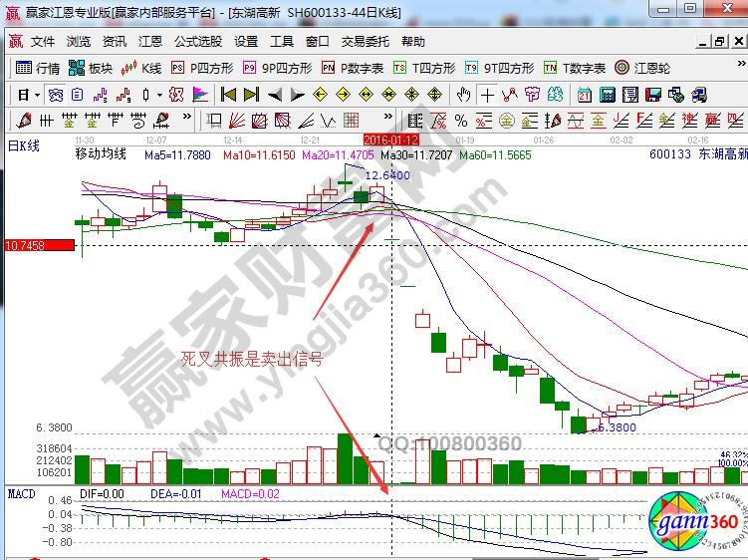Image resolution: width=748 pixels, height=560 pixels.
Task: Open the 设置 menu
Action: click(x=246, y=42)
